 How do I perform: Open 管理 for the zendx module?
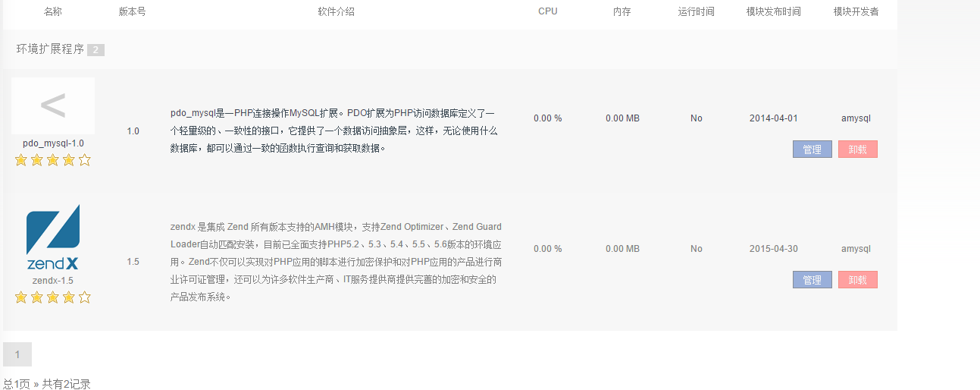pyautogui.click(x=812, y=280)
